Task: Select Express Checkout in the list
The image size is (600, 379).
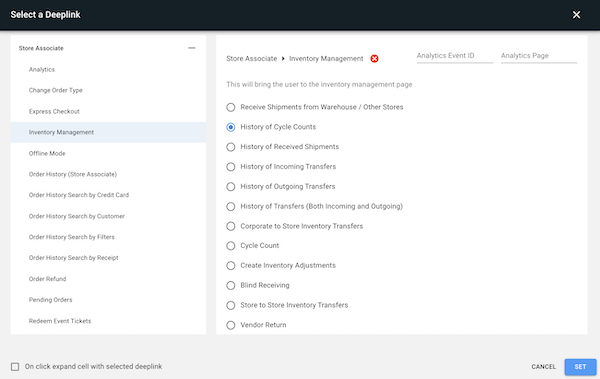Action: 108,111
